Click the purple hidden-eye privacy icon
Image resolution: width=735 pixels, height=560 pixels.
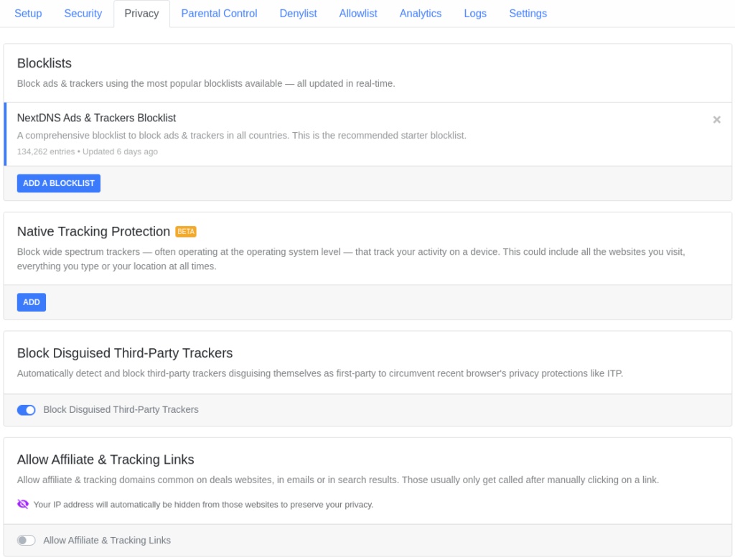[23, 504]
